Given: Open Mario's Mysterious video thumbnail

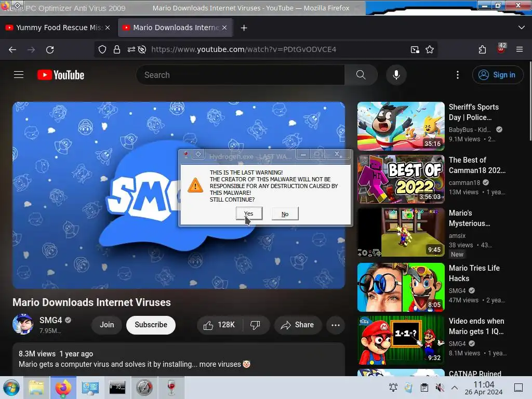Looking at the screenshot, I should pyautogui.click(x=401, y=232).
